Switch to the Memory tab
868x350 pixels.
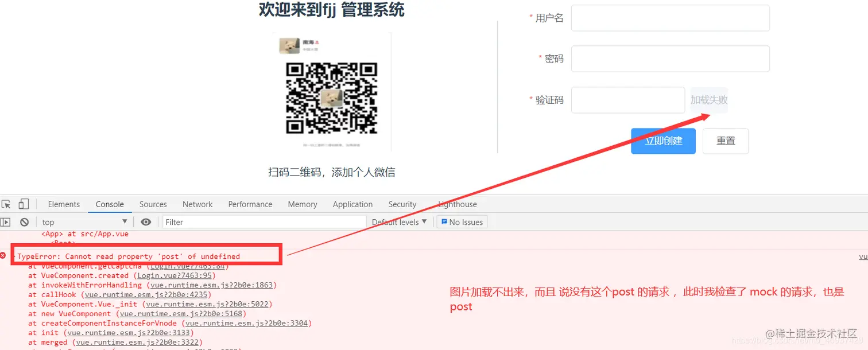[x=303, y=204]
